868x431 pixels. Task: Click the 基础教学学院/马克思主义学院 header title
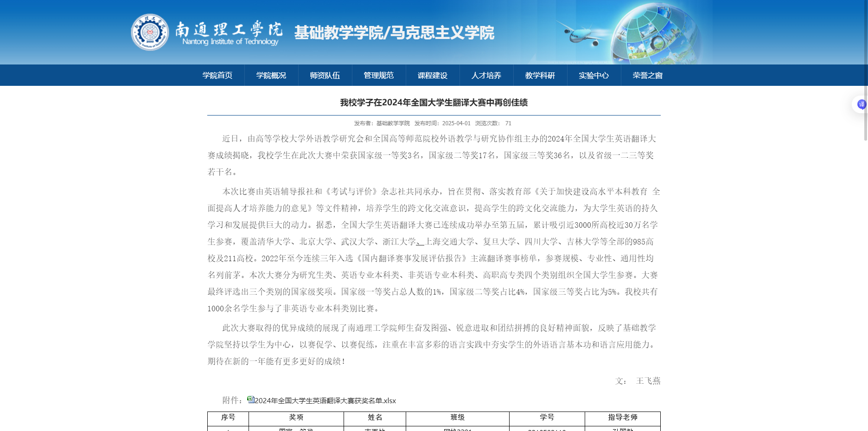pos(394,33)
